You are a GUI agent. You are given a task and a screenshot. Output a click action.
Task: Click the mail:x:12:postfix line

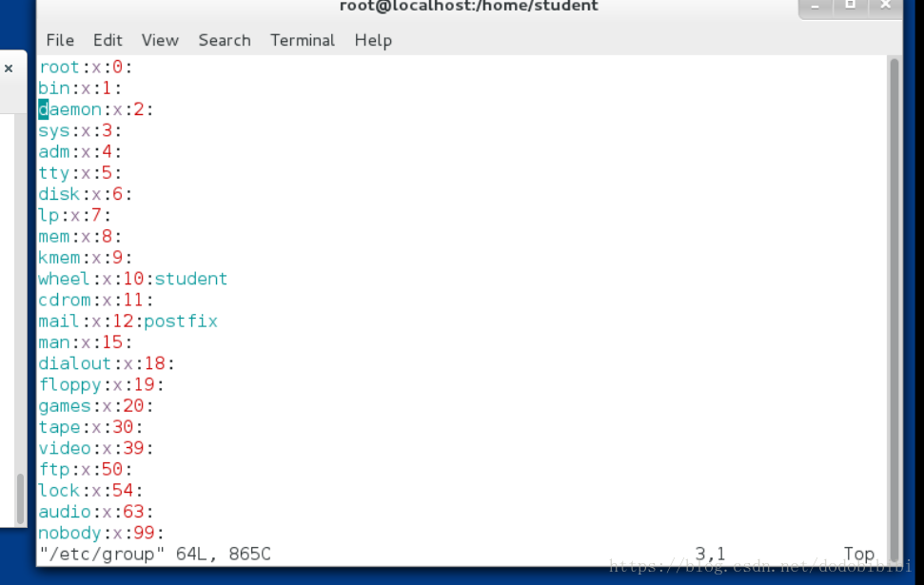128,322
